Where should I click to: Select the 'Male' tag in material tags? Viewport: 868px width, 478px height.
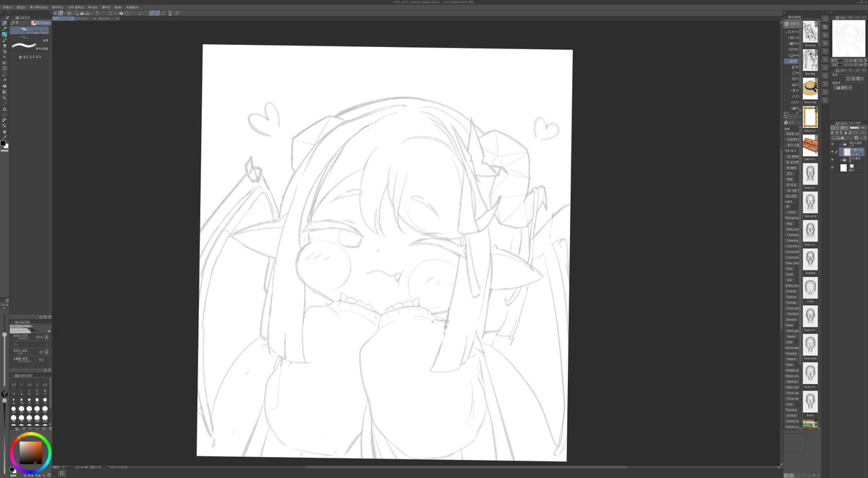789,364
